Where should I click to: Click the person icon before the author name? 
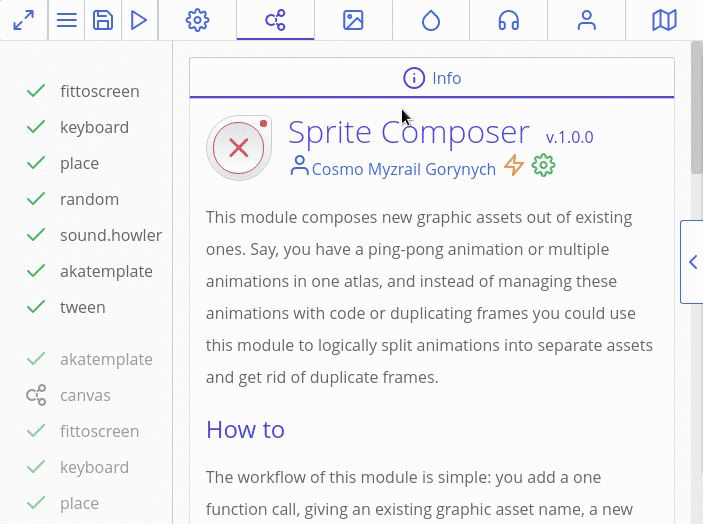click(x=299, y=165)
